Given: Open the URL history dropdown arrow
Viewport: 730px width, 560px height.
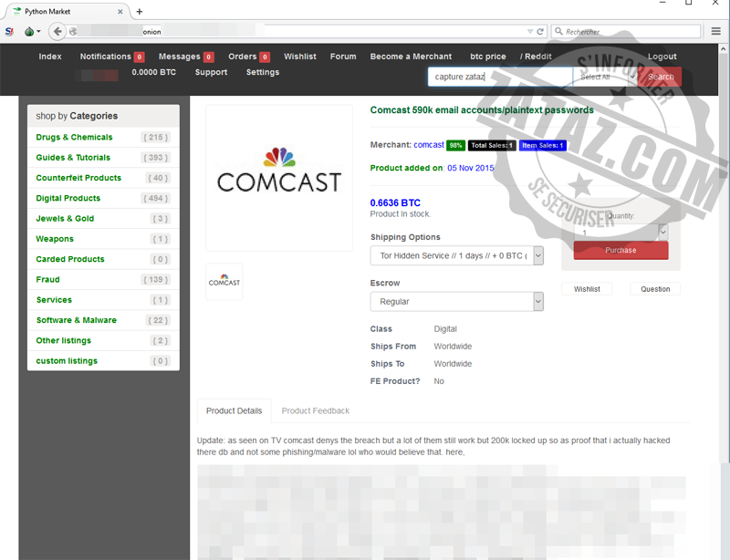Looking at the screenshot, I should pos(530,32).
